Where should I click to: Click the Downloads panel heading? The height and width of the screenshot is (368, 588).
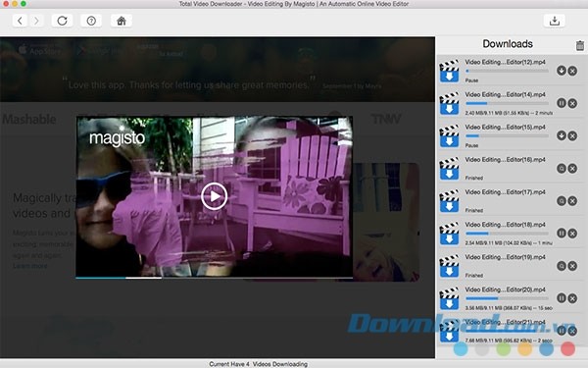(508, 44)
